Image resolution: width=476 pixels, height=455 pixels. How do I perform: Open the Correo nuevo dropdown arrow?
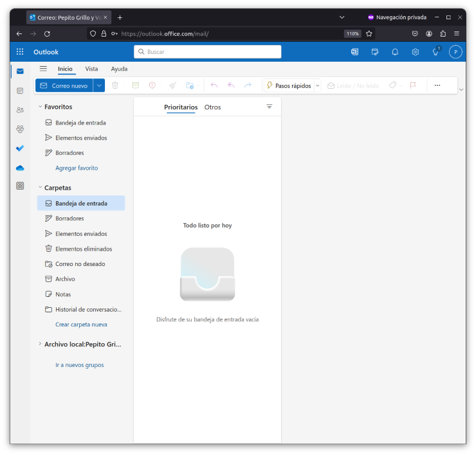coord(99,85)
